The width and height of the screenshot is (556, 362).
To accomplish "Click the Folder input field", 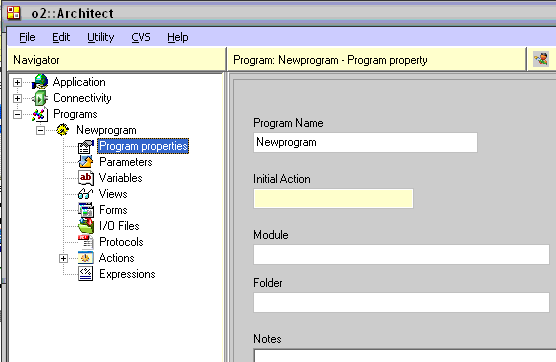I will [x=401, y=302].
